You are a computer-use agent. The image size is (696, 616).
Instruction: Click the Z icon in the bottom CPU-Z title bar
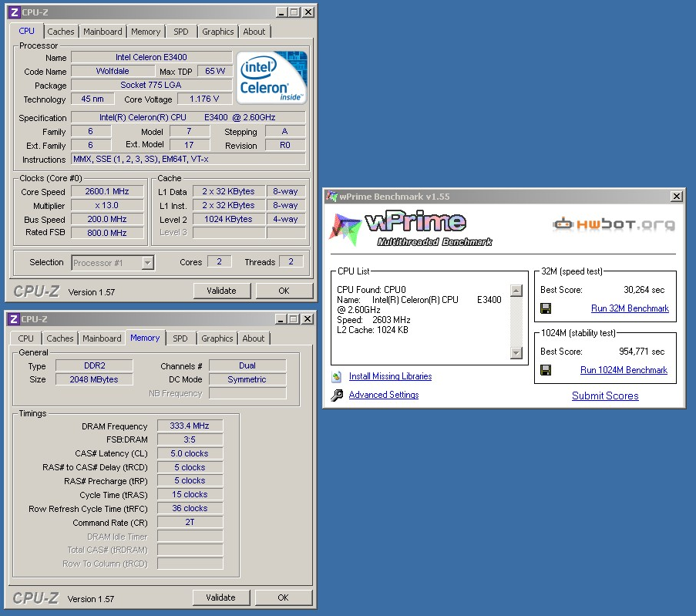tap(14, 319)
